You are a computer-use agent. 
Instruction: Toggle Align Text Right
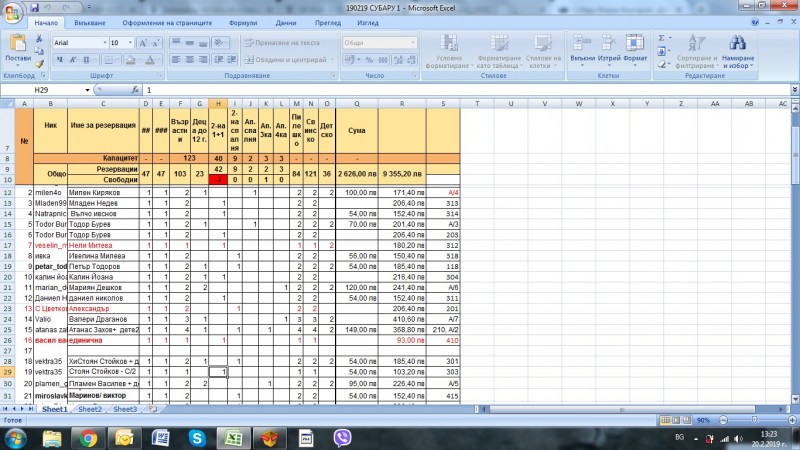click(x=203, y=60)
